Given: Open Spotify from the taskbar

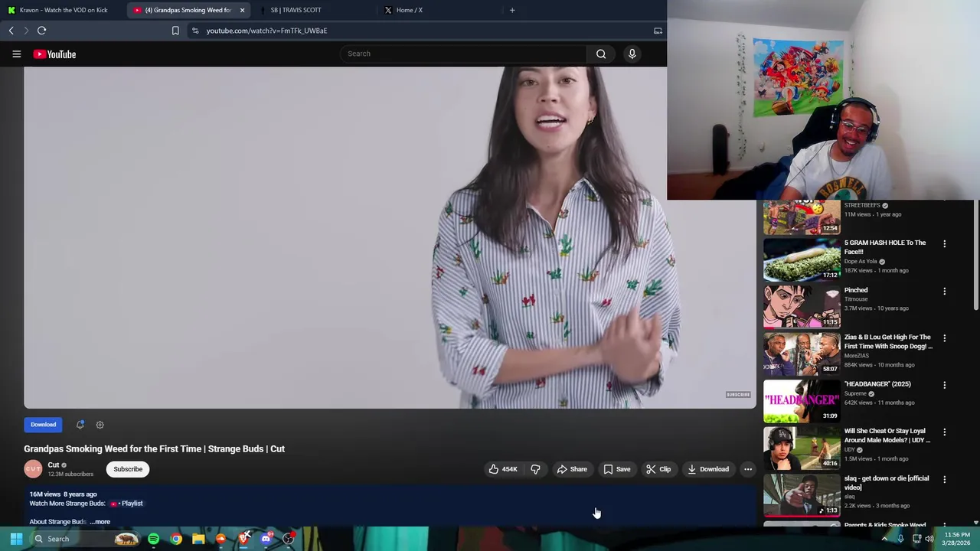Looking at the screenshot, I should pos(153,539).
